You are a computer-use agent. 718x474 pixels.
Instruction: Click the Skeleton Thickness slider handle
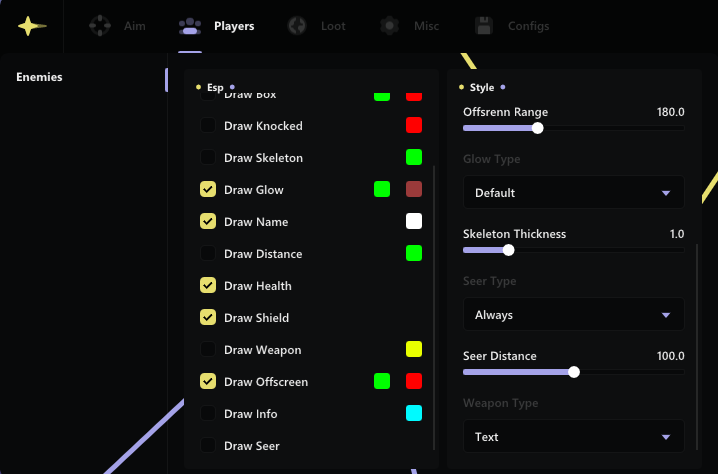508,250
